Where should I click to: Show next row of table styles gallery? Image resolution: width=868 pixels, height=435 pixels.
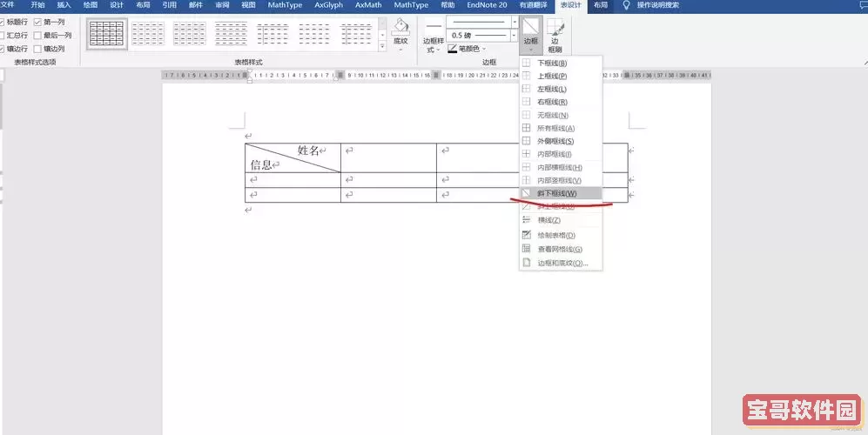[x=382, y=36]
